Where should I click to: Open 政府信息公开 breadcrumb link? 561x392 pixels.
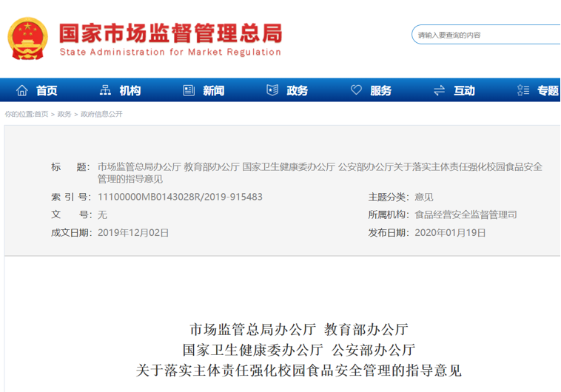(101, 115)
